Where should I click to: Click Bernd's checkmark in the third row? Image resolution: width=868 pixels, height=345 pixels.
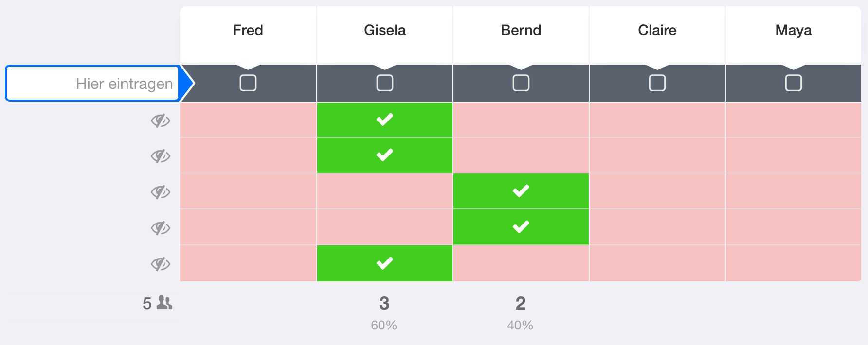[x=521, y=191]
